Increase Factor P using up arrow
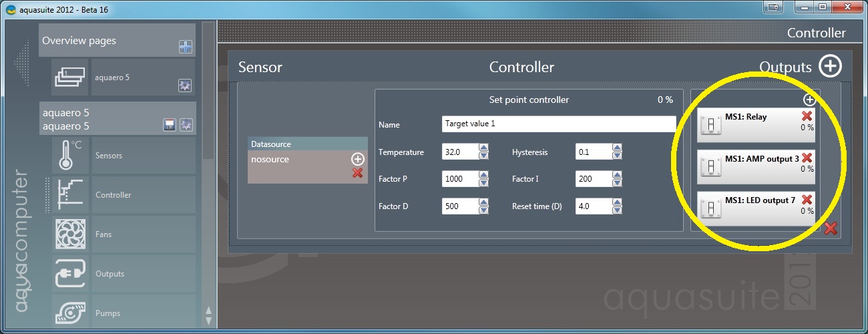The width and height of the screenshot is (868, 334). click(483, 175)
